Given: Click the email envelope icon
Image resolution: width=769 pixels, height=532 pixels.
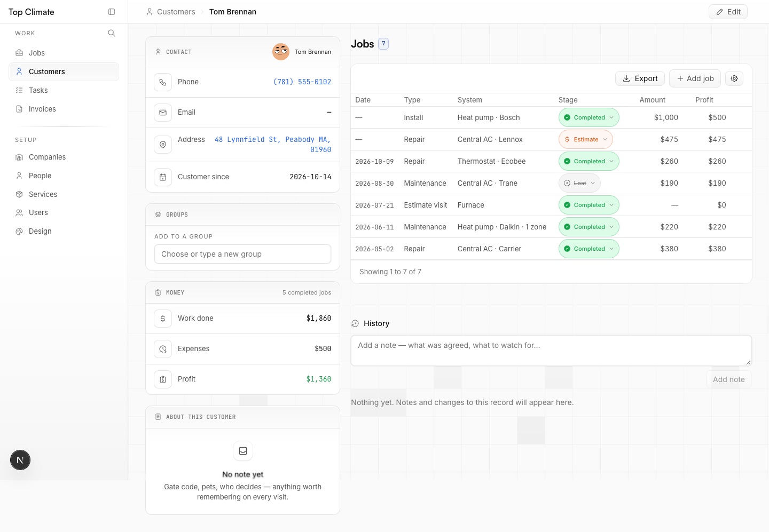Looking at the screenshot, I should (163, 113).
